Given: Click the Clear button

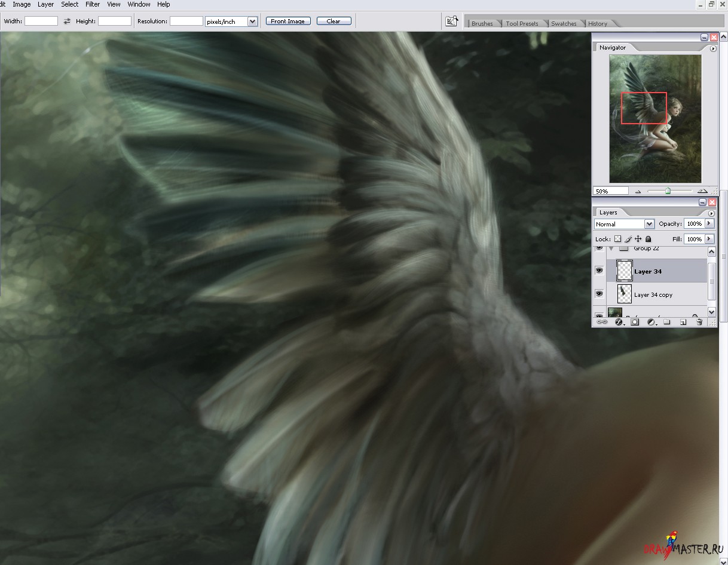Looking at the screenshot, I should [334, 22].
